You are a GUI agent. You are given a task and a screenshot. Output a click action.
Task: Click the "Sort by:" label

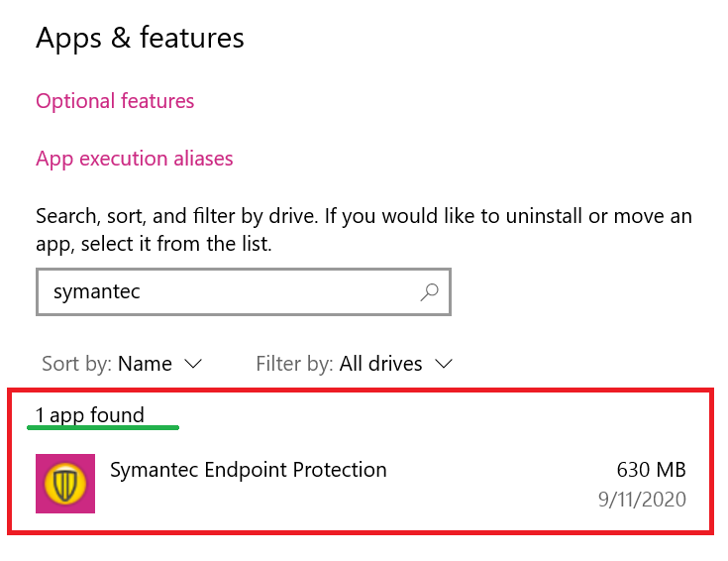76,364
